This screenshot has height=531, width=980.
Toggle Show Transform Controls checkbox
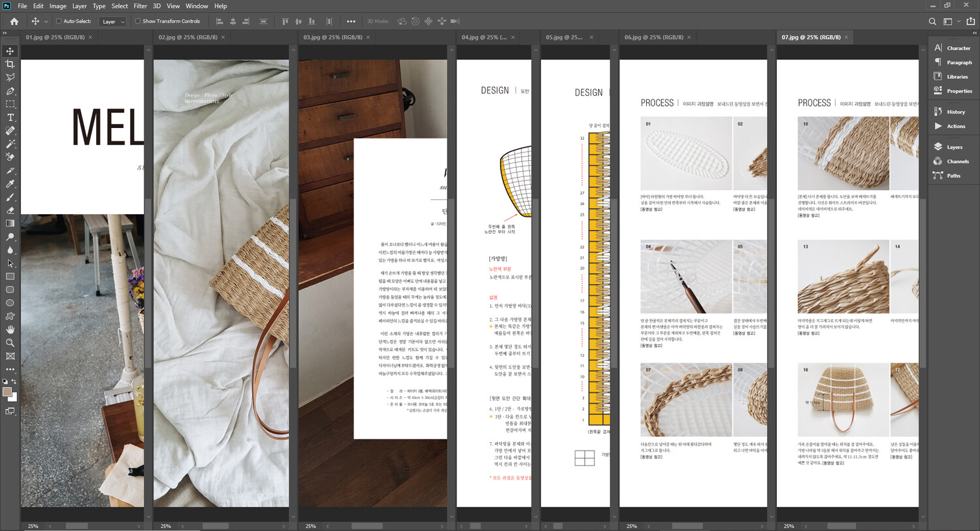138,22
